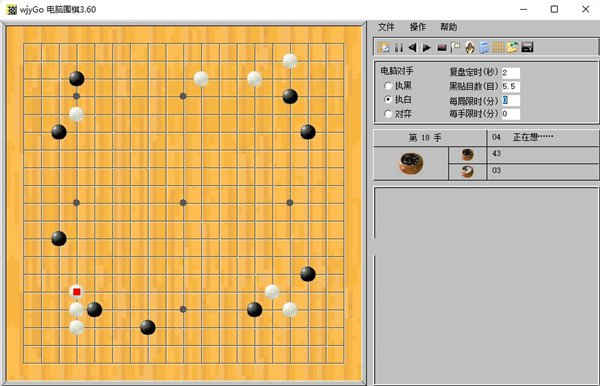Click the floppy disk save icon
Viewport: 600px width, 386px height.
click(527, 47)
